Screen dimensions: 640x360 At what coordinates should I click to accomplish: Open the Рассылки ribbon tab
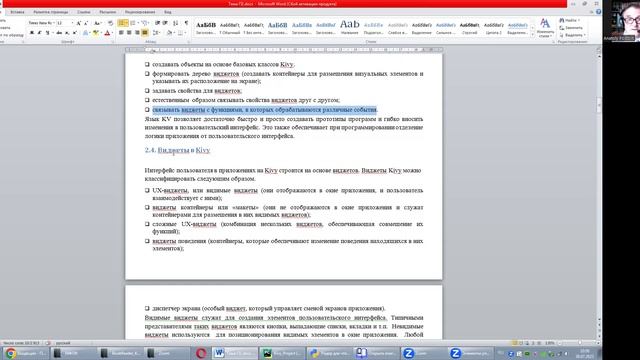[x=107, y=12]
